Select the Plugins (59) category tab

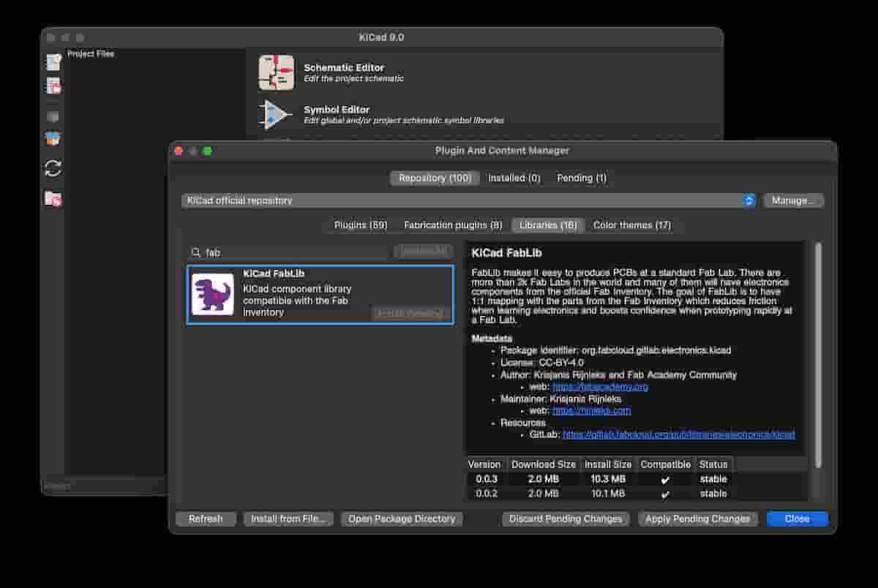pos(361,225)
